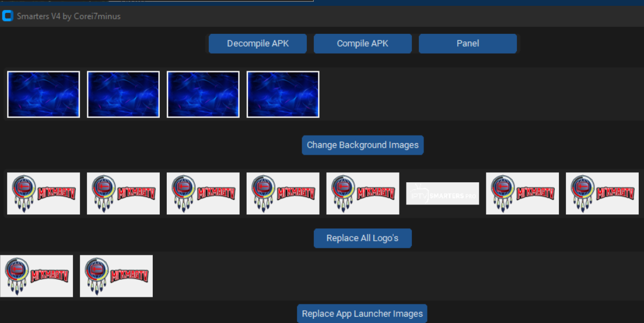This screenshot has height=323, width=644.
Task: Click Change Background Images button
Action: [x=362, y=145]
